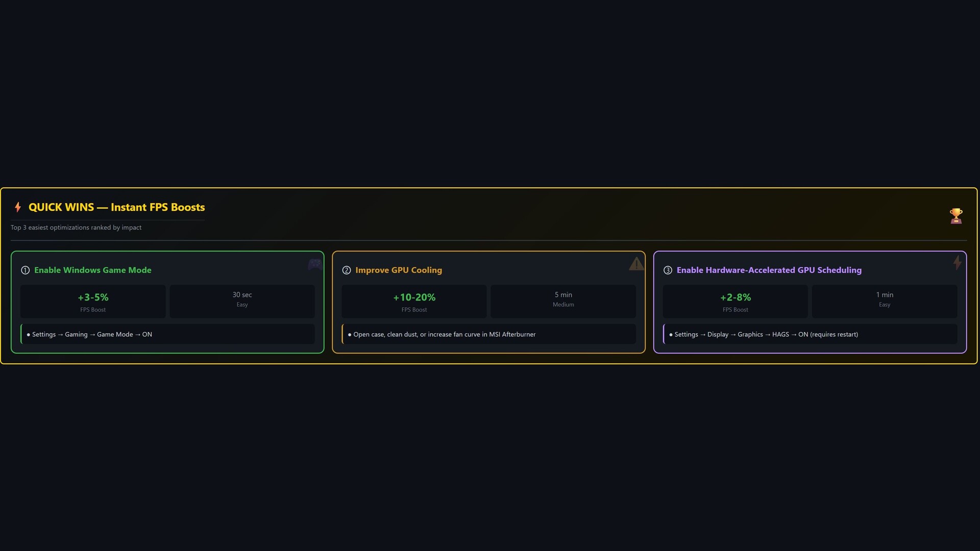Open the Improve GPU Cooling title
The width and height of the screenshot is (980, 551).
399,270
